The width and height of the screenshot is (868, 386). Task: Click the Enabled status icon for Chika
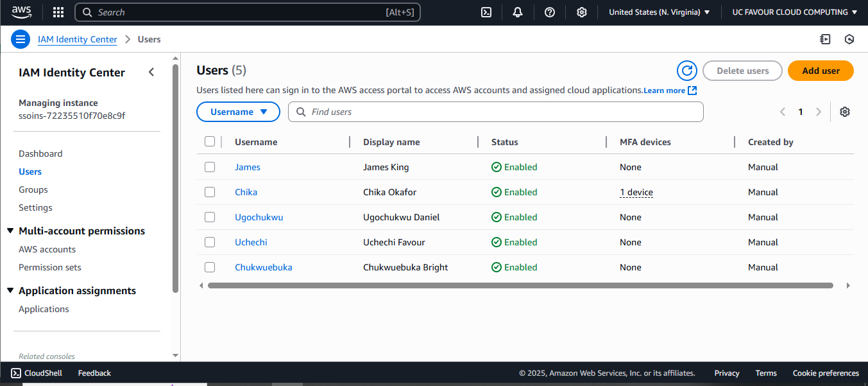(497, 192)
